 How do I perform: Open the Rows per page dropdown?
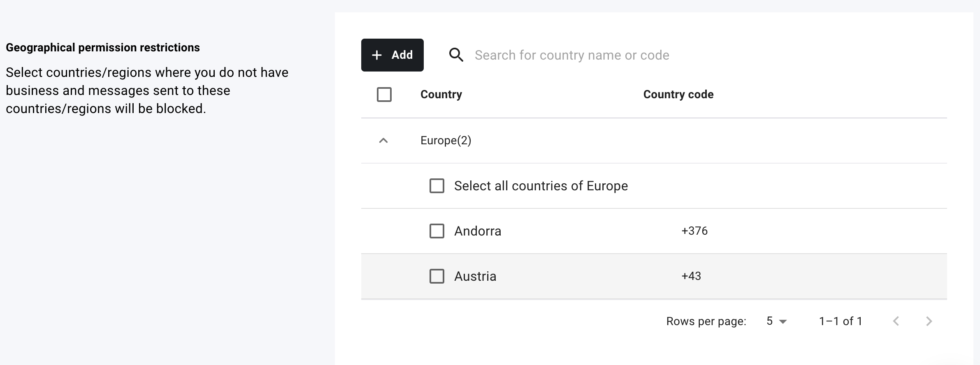pos(776,321)
